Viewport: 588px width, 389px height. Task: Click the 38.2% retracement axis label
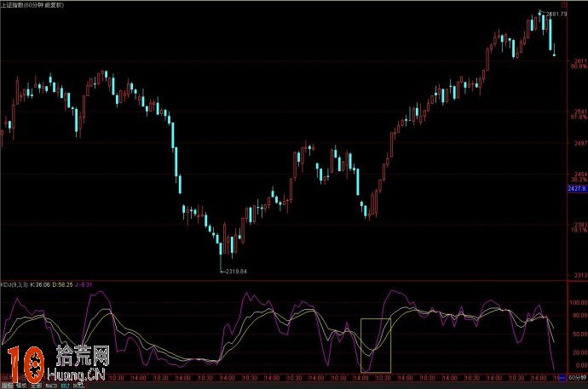point(579,180)
